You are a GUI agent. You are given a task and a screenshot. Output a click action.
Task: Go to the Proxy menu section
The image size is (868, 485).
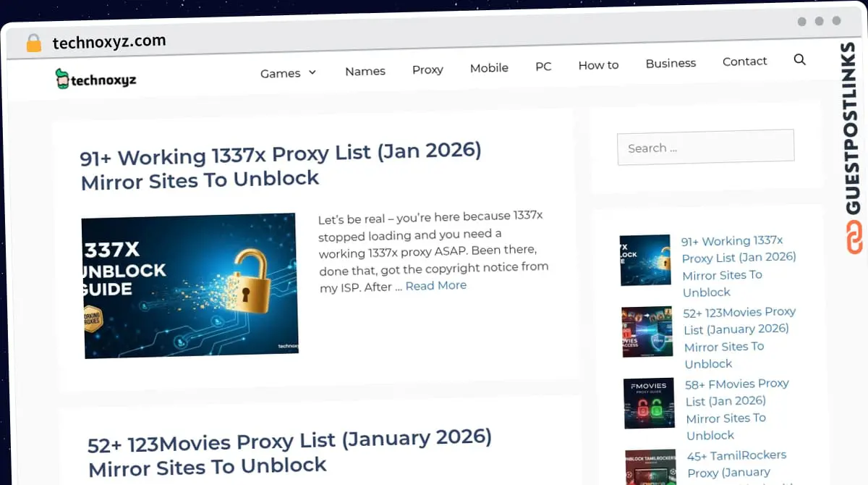tap(427, 69)
